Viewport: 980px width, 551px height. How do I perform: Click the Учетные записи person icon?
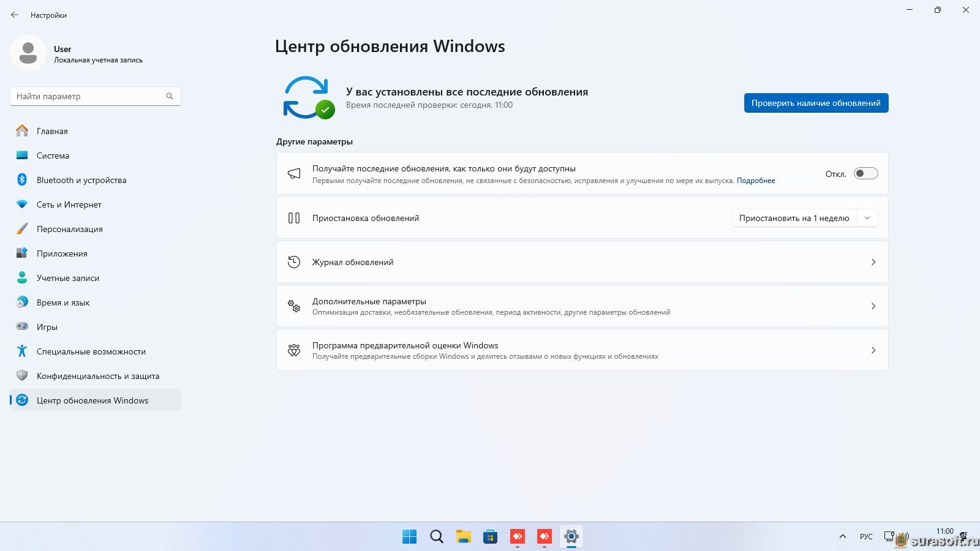coord(22,278)
